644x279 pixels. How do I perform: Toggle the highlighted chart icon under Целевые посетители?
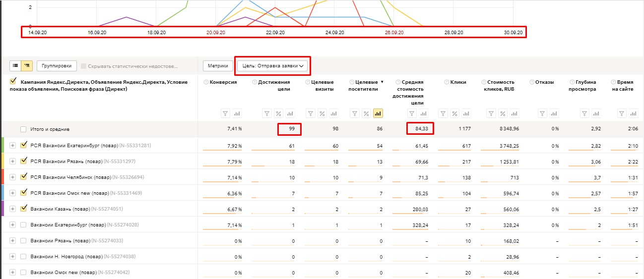378,113
